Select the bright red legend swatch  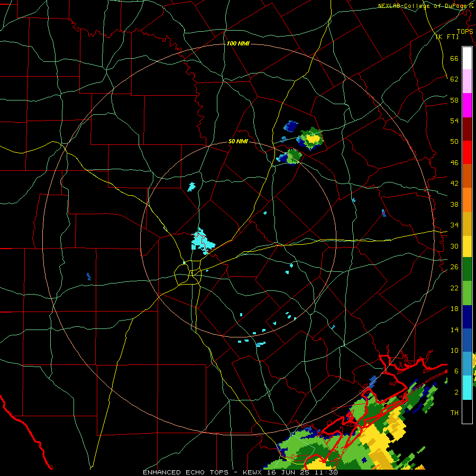click(467, 152)
